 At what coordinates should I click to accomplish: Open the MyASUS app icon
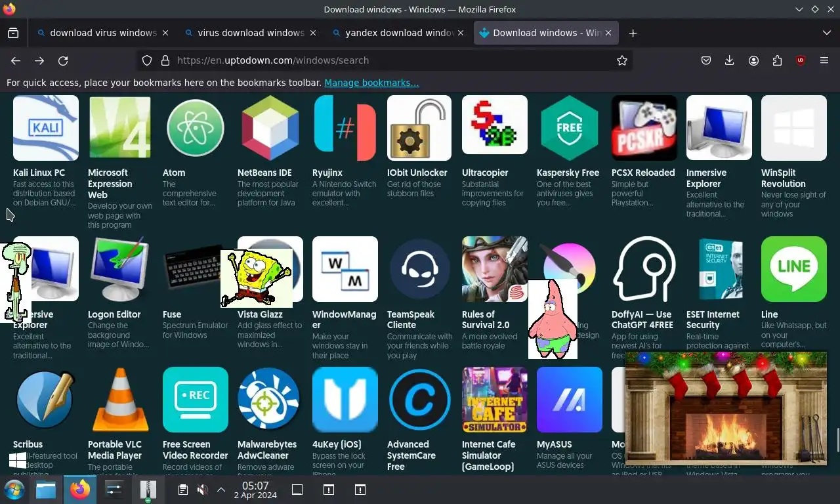[570, 400]
